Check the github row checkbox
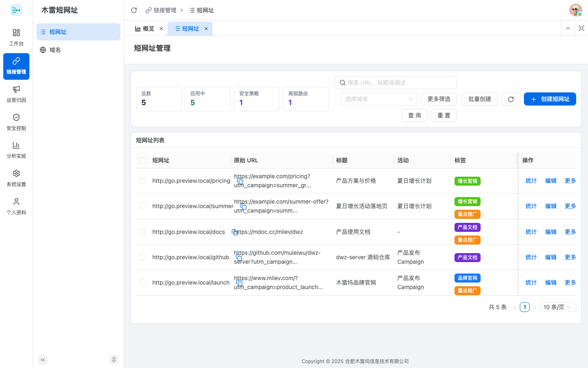The height and width of the screenshot is (368, 588). 143,257
